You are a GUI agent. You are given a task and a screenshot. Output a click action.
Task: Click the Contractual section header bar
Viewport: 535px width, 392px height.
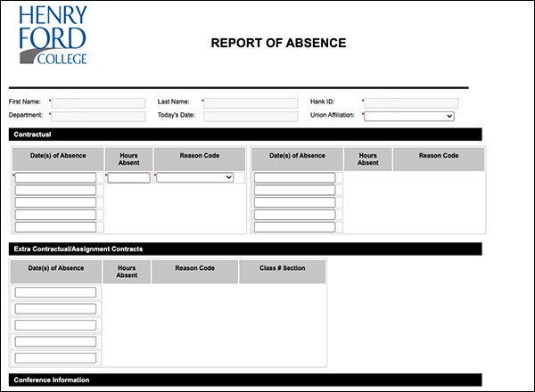coord(245,135)
